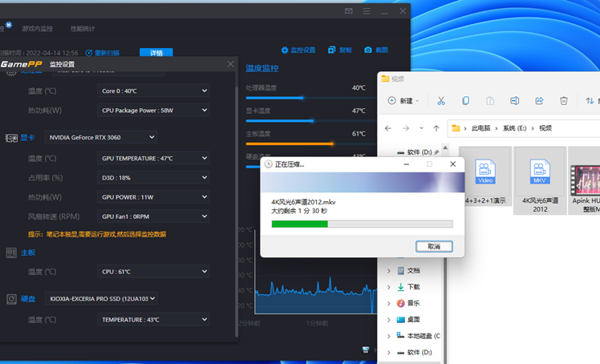Expand the 桌面 tree node
The image size is (600, 364).
(x=388, y=320)
